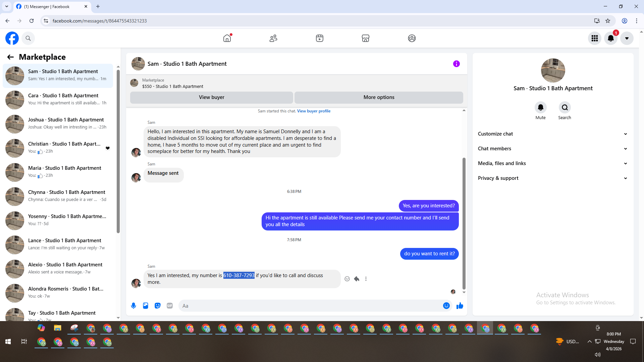This screenshot has width=644, height=362.
Task: Open the emoji picker in message box
Action: point(446,306)
